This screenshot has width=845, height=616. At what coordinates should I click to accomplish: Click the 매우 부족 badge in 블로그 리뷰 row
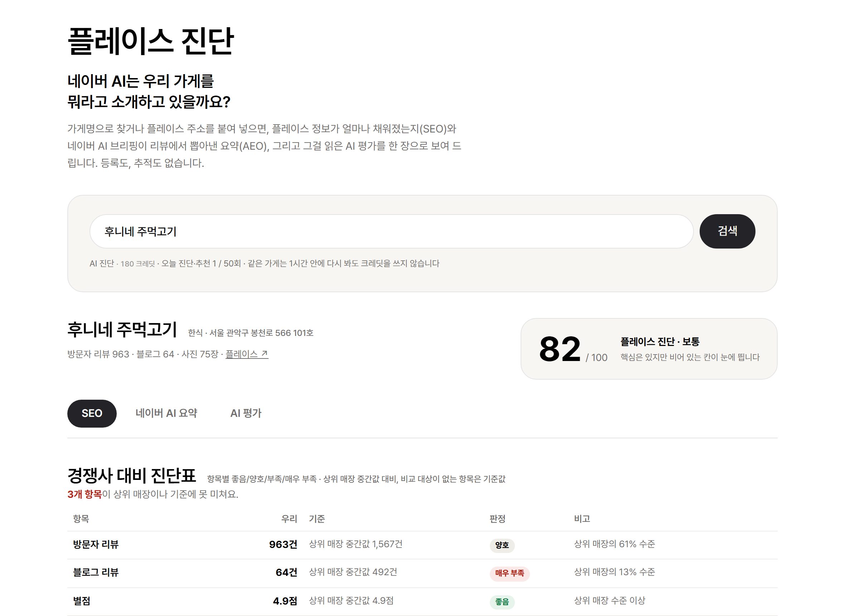pos(510,573)
